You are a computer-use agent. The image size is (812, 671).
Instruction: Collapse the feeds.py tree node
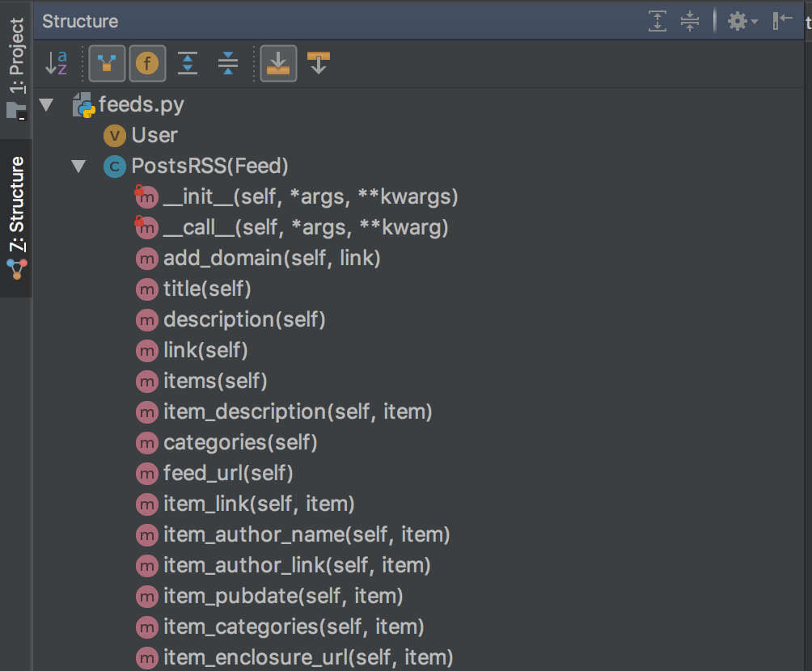tap(46, 105)
